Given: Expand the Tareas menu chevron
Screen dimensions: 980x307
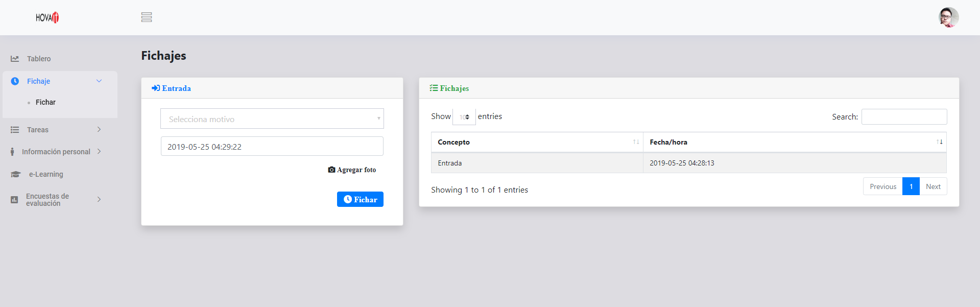Looking at the screenshot, I should click(99, 129).
